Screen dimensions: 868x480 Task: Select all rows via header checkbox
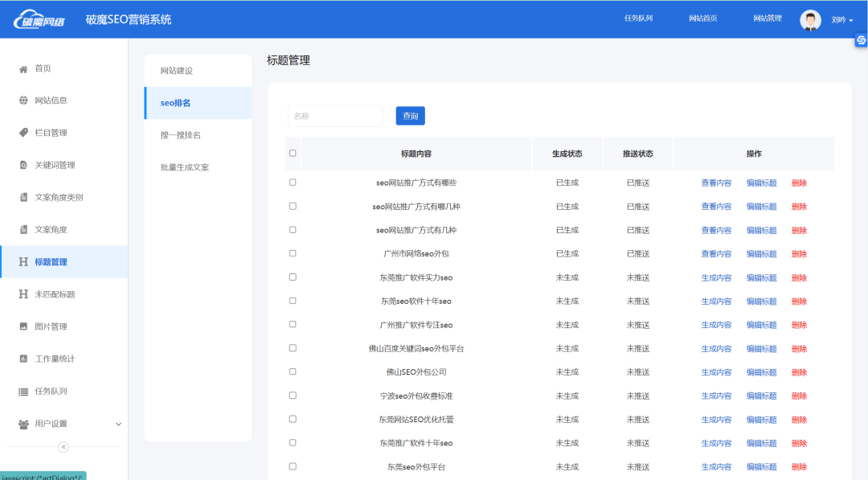click(292, 153)
